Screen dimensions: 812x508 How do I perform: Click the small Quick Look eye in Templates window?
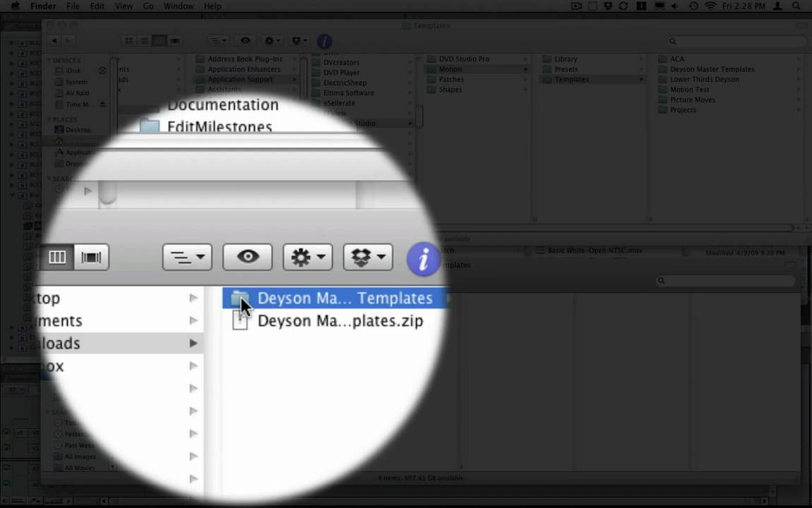246,41
